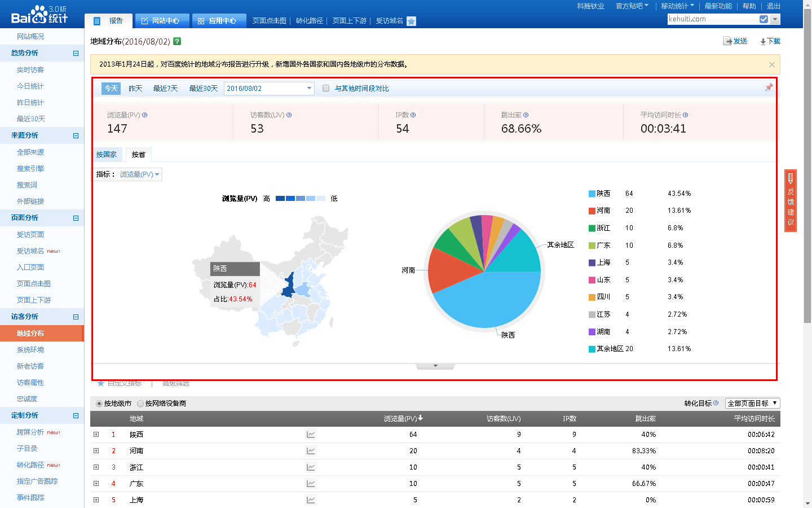Click the 发送 send icon

point(727,41)
